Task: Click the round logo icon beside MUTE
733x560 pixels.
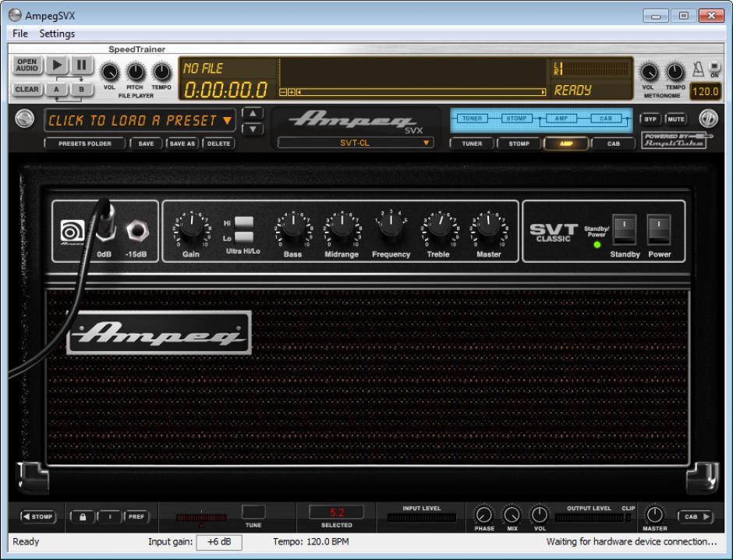Action: pyautogui.click(x=708, y=119)
